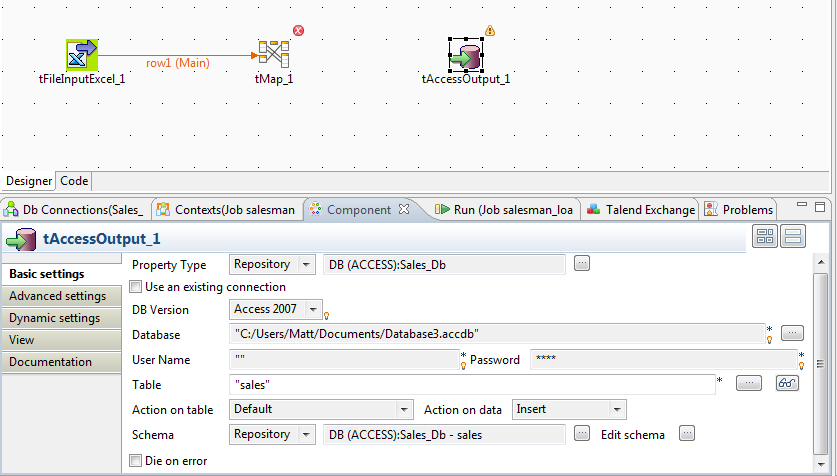
Task: Click the settings scrollbar down arrow
Action: 820,465
